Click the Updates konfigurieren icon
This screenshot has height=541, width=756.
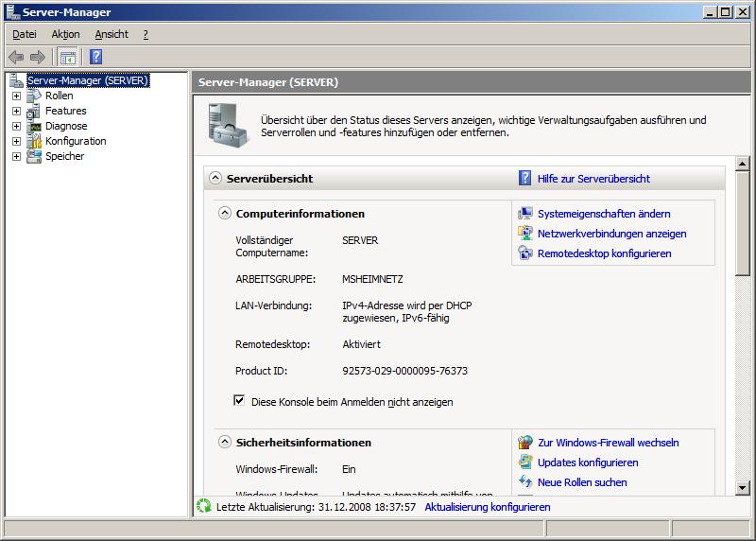tap(525, 462)
